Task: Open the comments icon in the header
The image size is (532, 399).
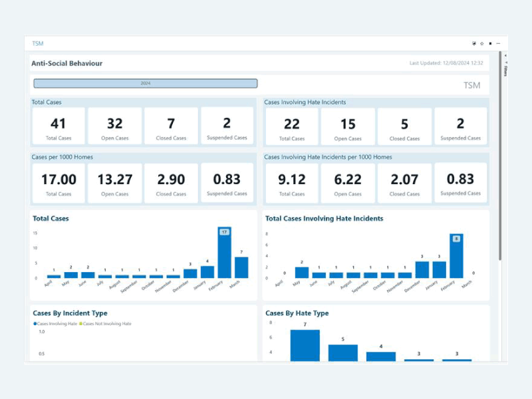Action: [x=474, y=43]
